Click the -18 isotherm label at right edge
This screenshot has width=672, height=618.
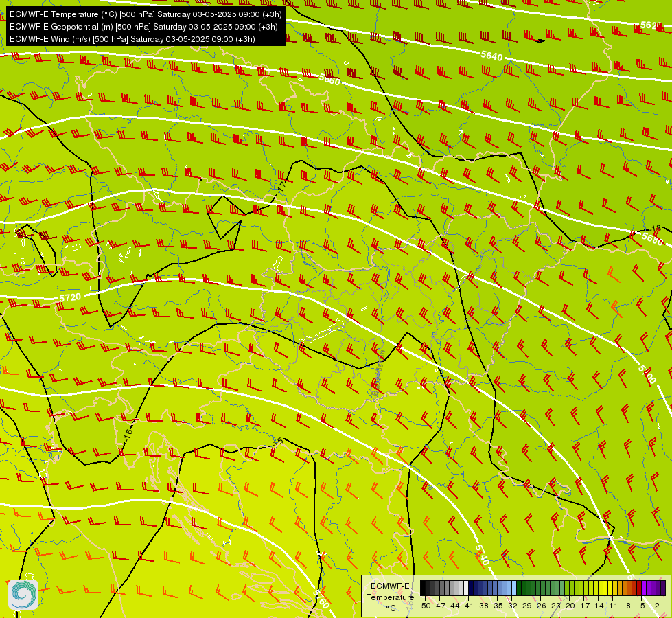pos(656,228)
